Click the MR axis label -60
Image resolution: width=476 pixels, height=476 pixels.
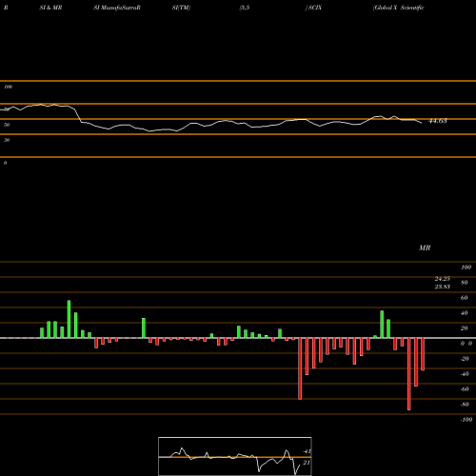pos(465,389)
